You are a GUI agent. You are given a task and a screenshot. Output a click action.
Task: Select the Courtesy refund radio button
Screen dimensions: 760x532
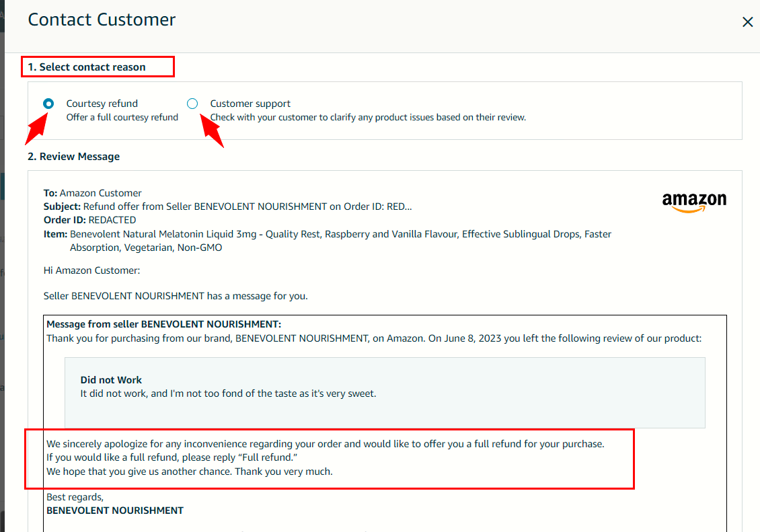[48, 104]
